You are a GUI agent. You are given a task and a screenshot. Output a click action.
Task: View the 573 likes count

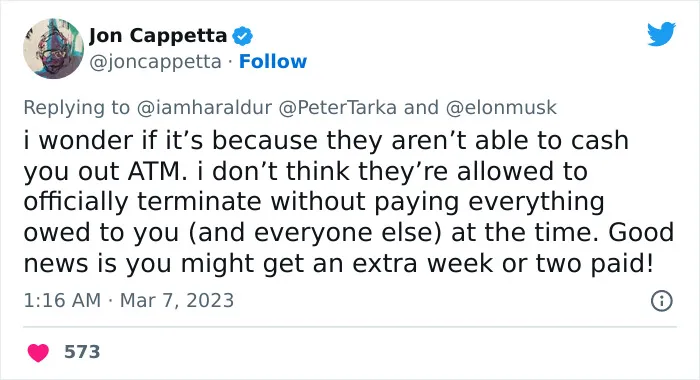(82, 352)
